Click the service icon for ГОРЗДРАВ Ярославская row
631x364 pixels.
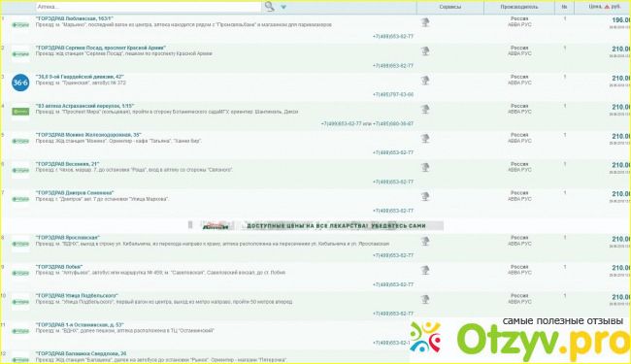pos(425,241)
